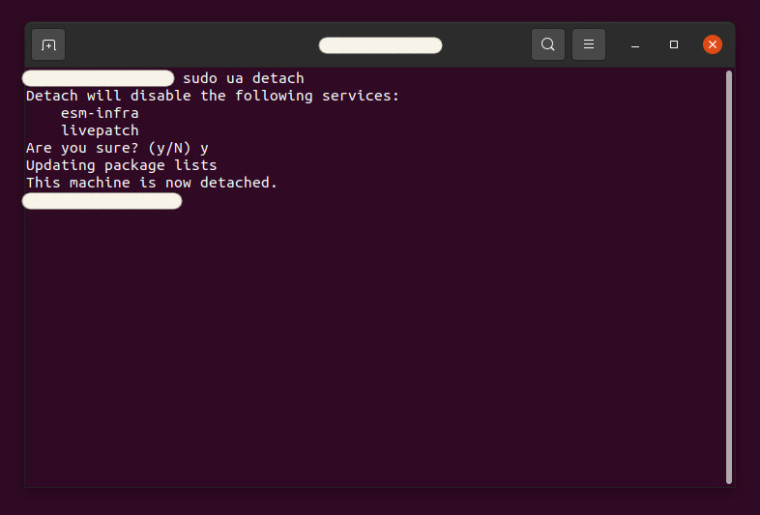Click the "sudo ua detach" command text
This screenshot has height=515, width=760.
click(x=243, y=78)
